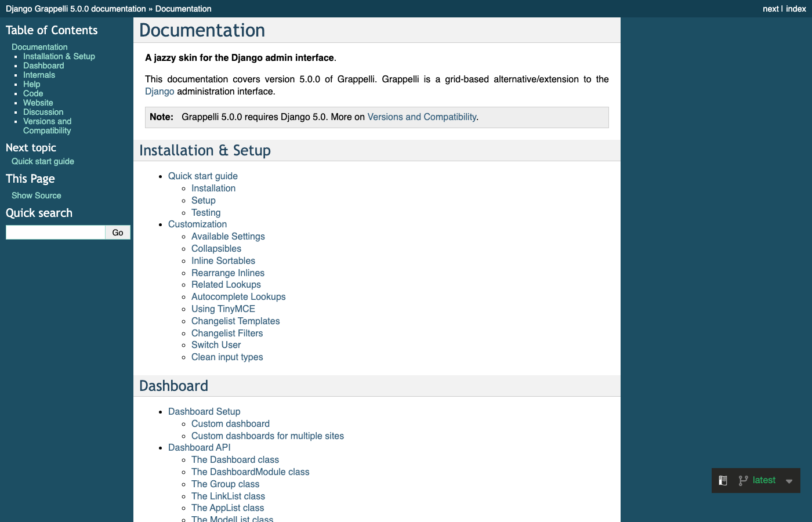Click Documentation breadcrumb in top bar
The height and width of the screenshot is (522, 812).
click(183, 9)
